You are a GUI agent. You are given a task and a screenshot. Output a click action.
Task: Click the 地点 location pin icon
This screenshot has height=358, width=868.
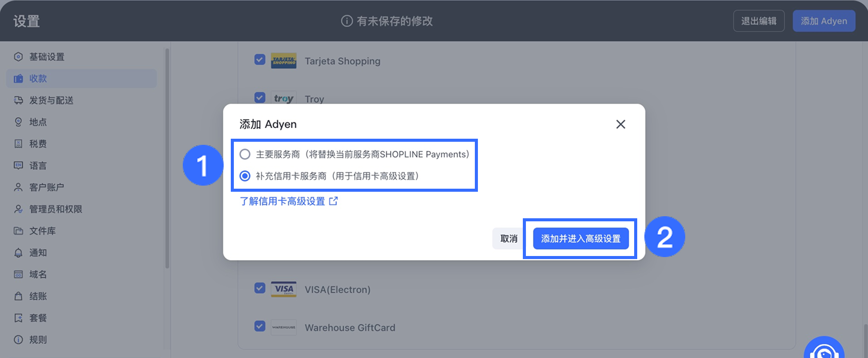[18, 122]
